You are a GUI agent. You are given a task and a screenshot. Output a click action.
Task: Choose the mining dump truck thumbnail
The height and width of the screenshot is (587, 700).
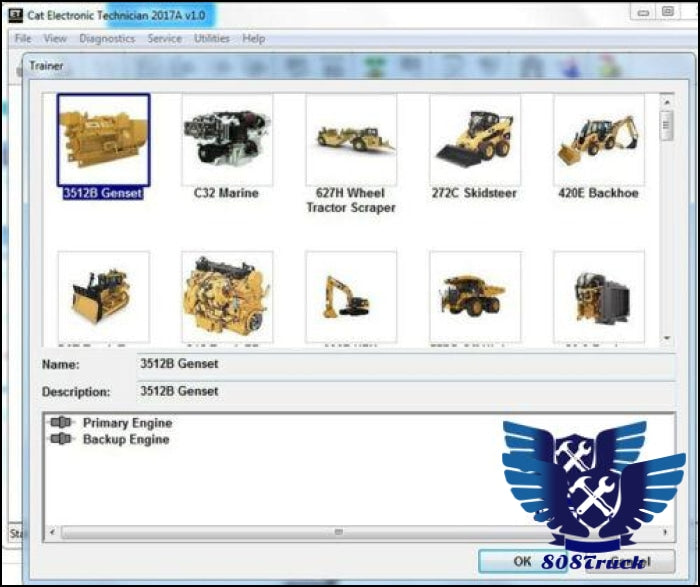475,296
